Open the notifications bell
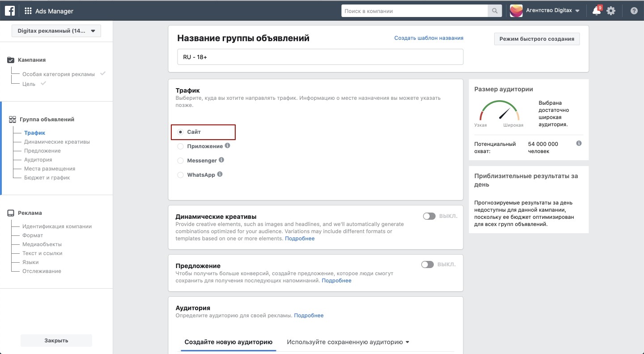This screenshot has height=354, width=644. 596,11
